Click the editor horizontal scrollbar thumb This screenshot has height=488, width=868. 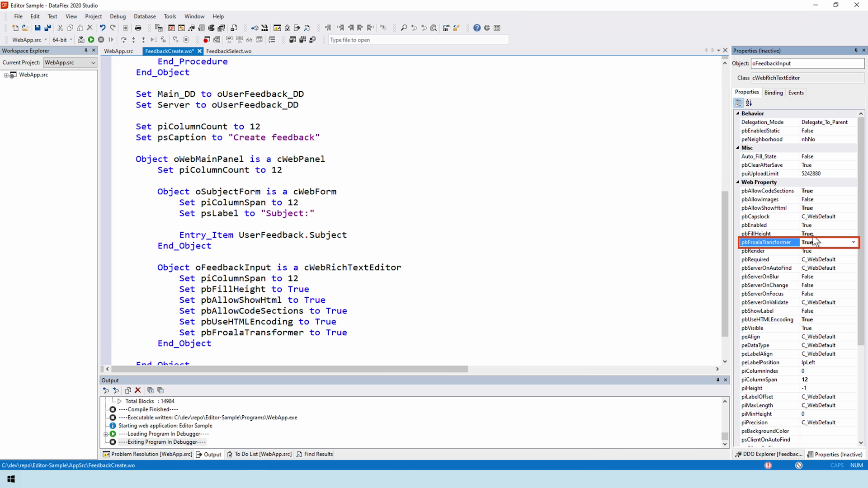tap(289, 369)
